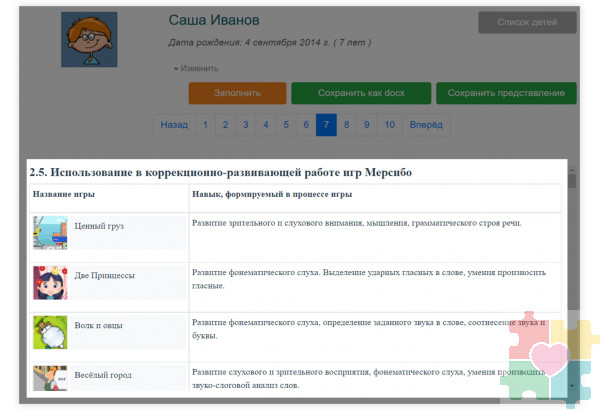The image size is (600, 410).
Task: Open the Волк и овцы game icon
Action: tap(50, 330)
